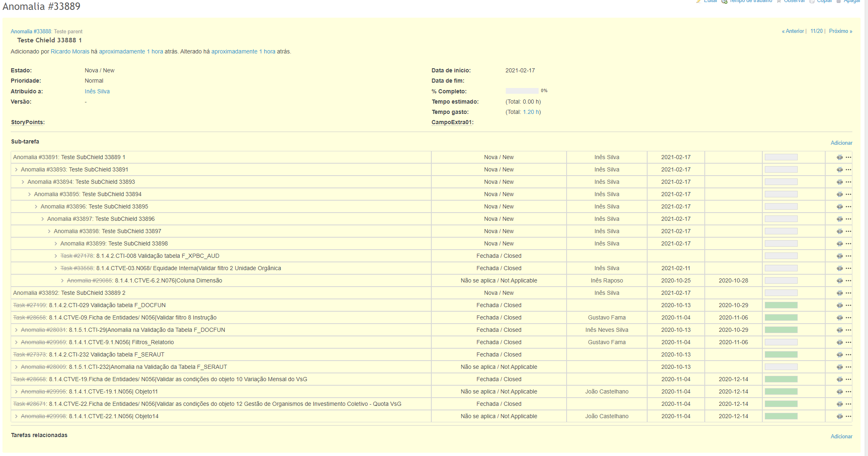Click unlink icon on Task #28658 row
868x456 pixels.
tap(840, 317)
